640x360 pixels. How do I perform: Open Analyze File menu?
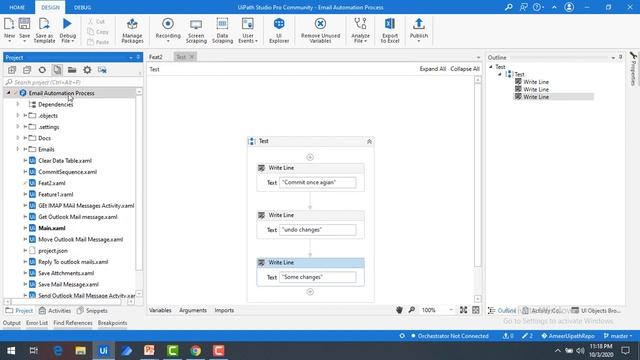point(360,30)
